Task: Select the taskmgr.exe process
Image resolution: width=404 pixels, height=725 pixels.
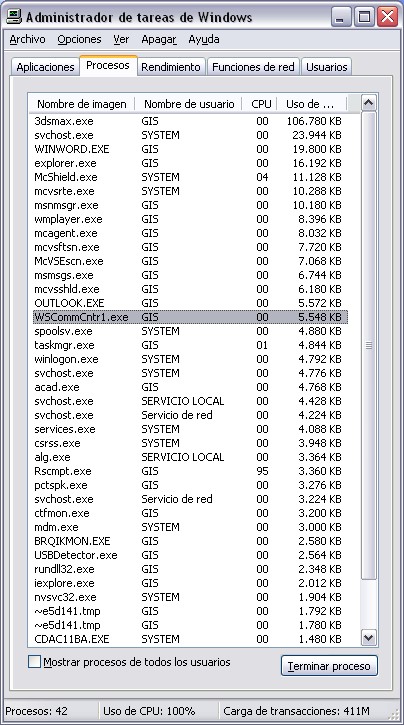Action: [x=190, y=345]
